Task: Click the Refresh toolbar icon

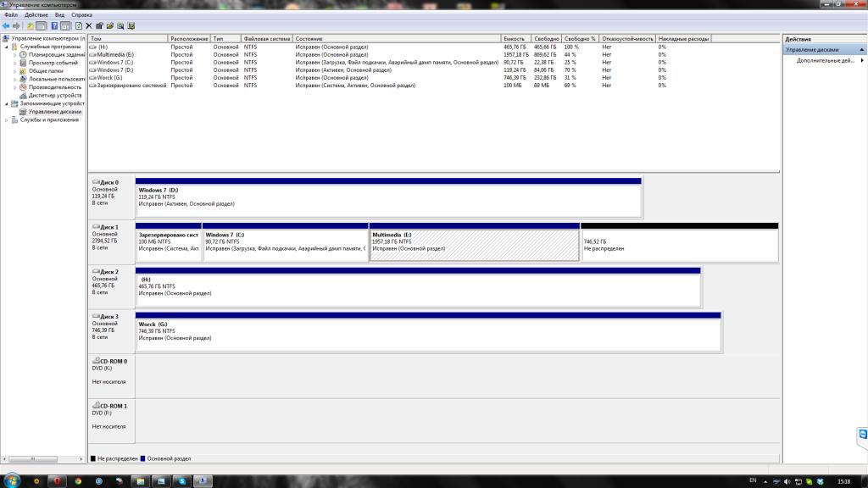Action: [x=79, y=26]
